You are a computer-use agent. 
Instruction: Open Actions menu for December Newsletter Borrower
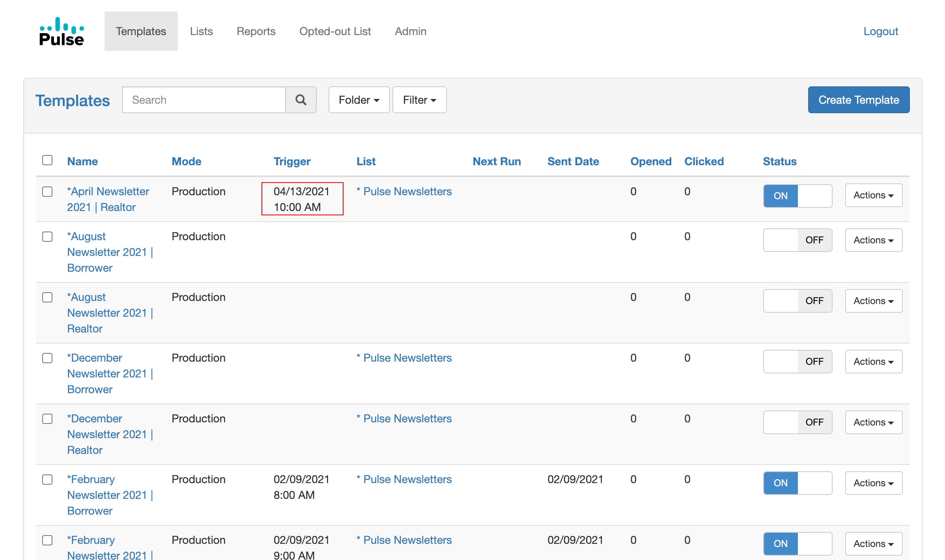tap(874, 362)
